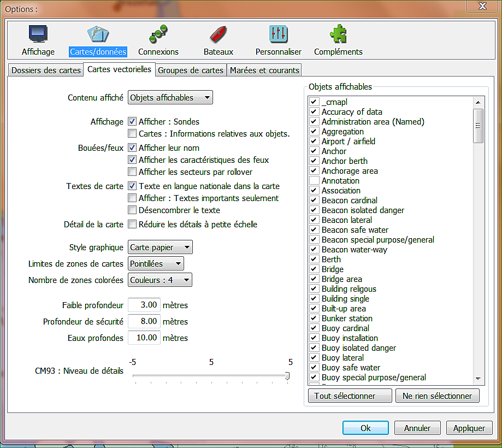This screenshot has width=502, height=448.
Task: Switch to Groupes de cartes tab
Action: [191, 70]
